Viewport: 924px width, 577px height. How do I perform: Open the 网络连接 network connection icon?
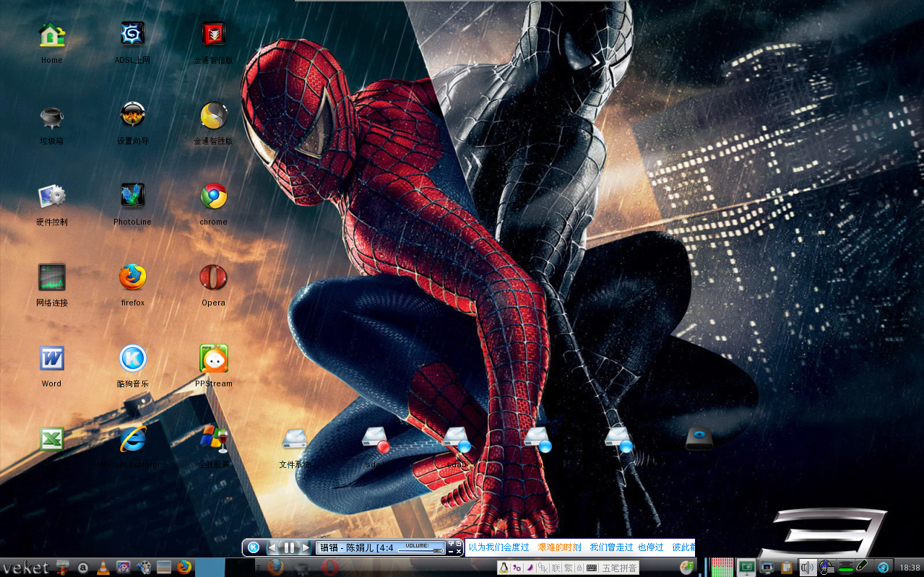(x=51, y=277)
